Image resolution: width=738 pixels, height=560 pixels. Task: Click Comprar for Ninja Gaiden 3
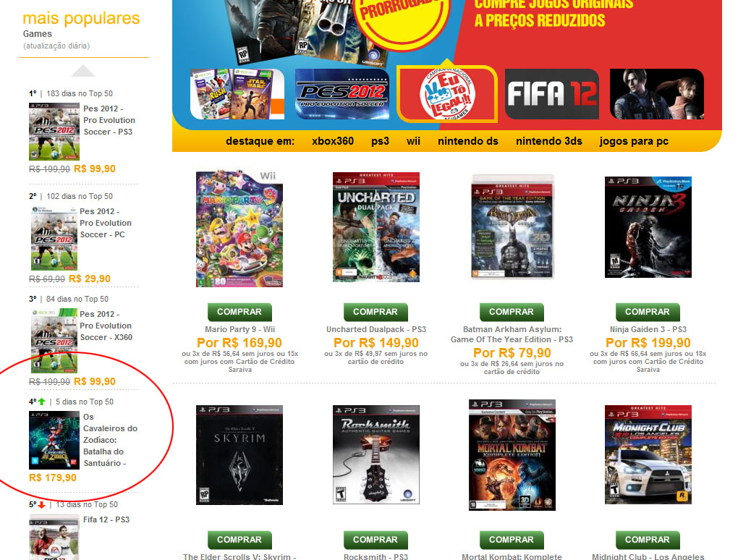tap(648, 312)
